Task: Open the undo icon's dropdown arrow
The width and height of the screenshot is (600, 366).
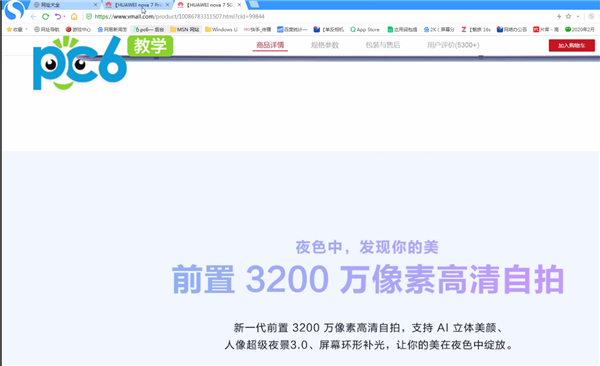Action: click(64, 16)
